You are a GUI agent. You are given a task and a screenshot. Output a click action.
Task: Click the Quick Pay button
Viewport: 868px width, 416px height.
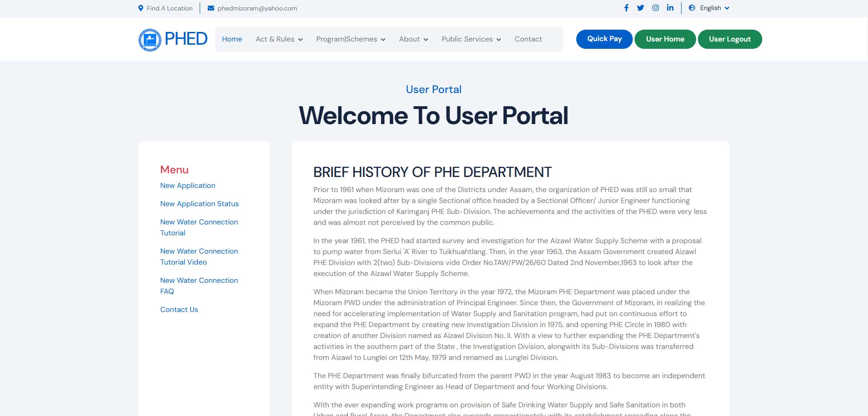point(604,39)
